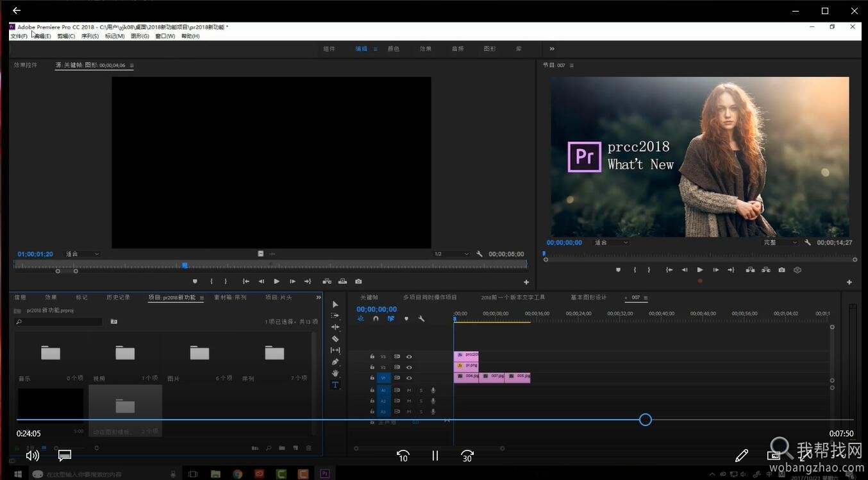Open Program monitor settings wrench

point(808,243)
